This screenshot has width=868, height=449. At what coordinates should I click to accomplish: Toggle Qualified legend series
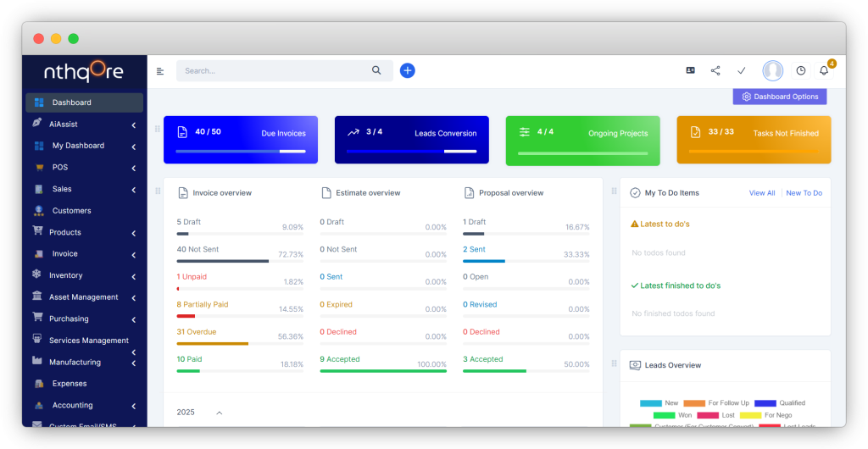[780, 403]
